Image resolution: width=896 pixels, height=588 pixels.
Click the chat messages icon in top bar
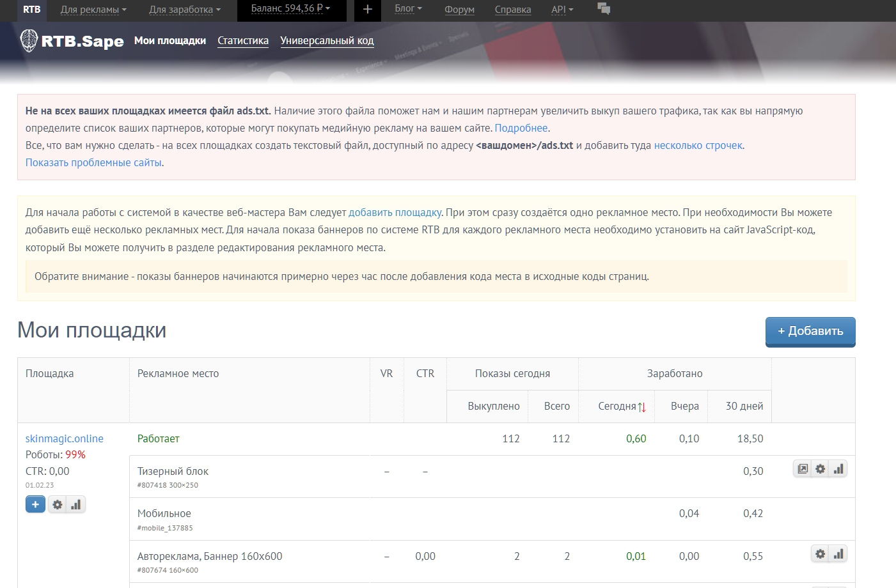point(603,9)
